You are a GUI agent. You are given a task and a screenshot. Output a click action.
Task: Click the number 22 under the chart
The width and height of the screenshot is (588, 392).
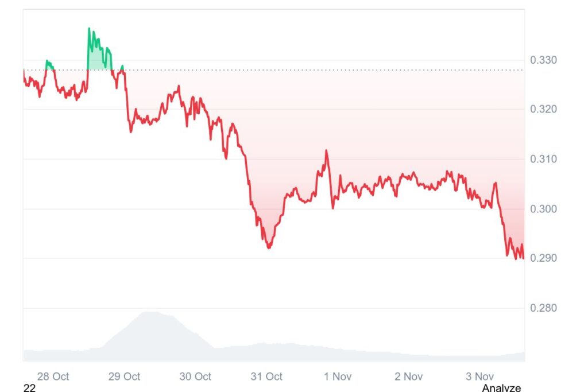[x=29, y=388]
